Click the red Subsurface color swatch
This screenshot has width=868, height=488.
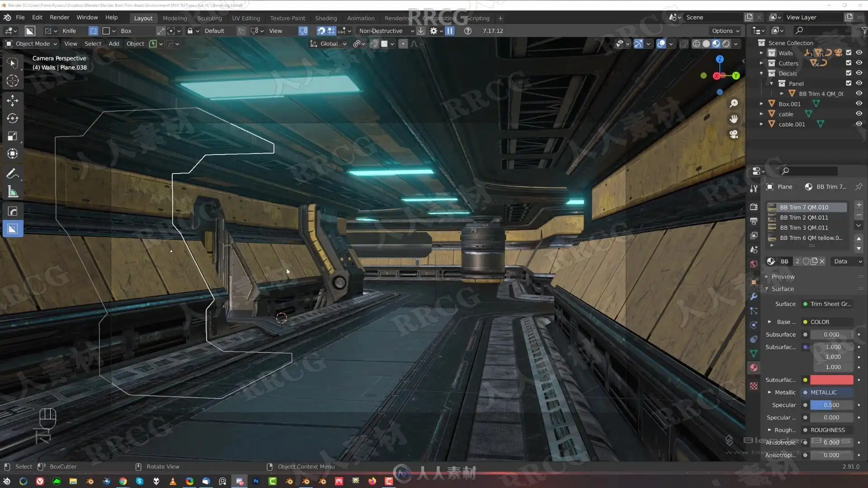click(831, 380)
